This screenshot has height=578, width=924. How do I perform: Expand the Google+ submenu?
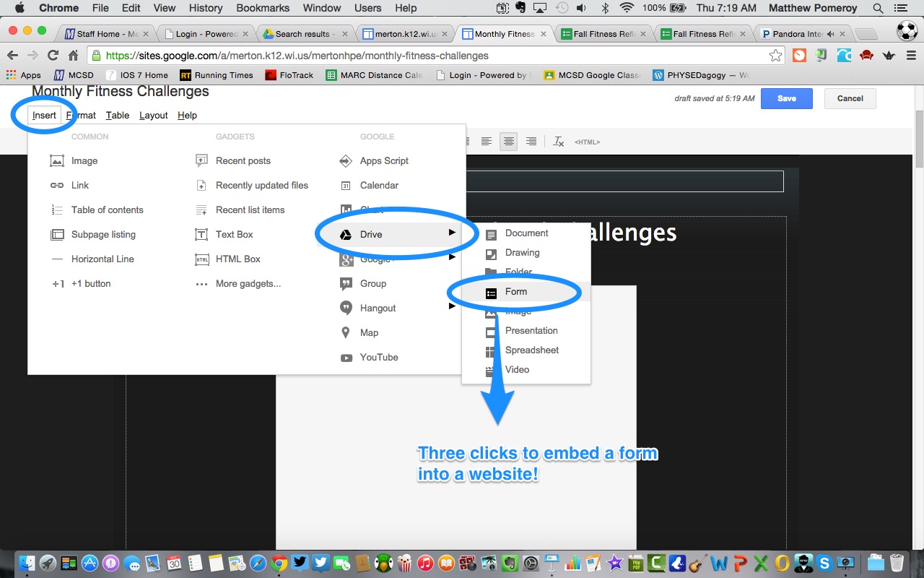click(453, 258)
